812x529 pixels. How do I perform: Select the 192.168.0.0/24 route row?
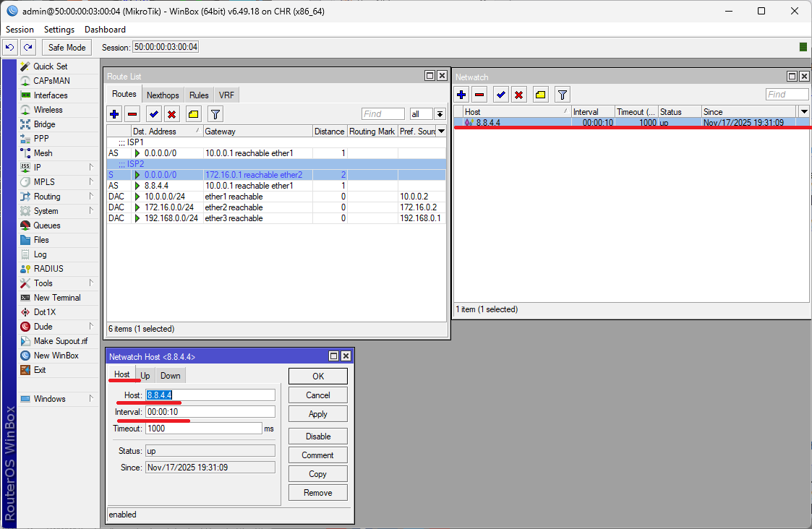click(171, 218)
